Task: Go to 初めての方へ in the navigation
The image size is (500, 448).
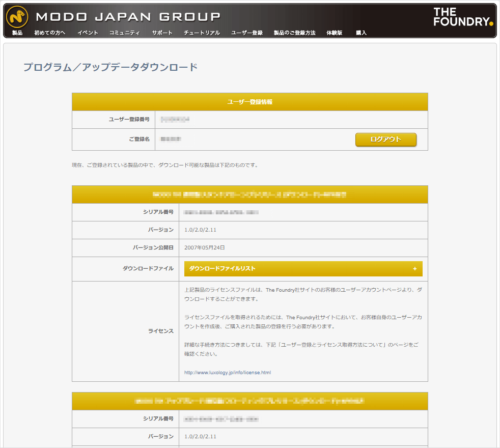Action: click(x=50, y=33)
